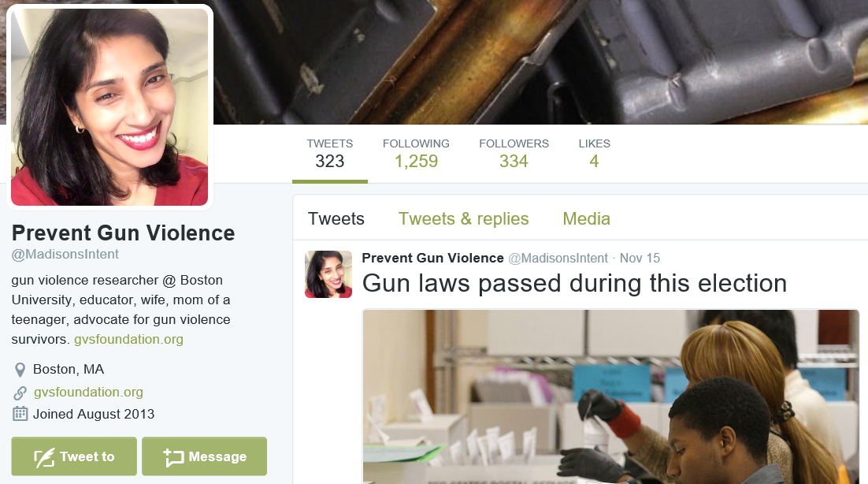The width and height of the screenshot is (868, 484).
Task: Open gvsfoundation.org link in bio text
Action: [x=128, y=340]
